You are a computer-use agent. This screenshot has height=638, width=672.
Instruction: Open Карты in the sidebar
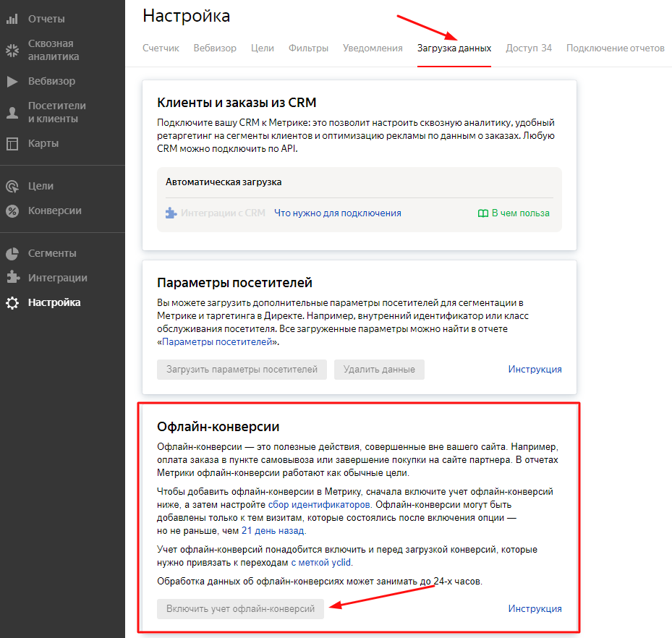pos(43,143)
